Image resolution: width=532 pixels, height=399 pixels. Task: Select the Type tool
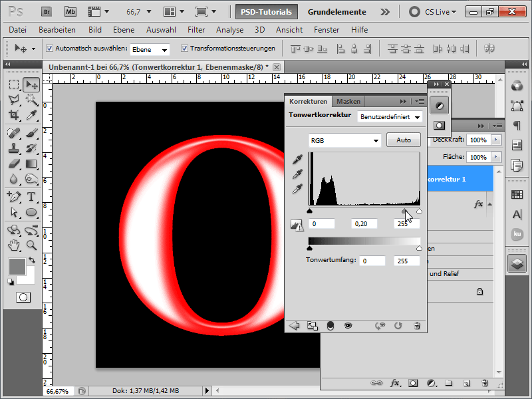pyautogui.click(x=31, y=196)
